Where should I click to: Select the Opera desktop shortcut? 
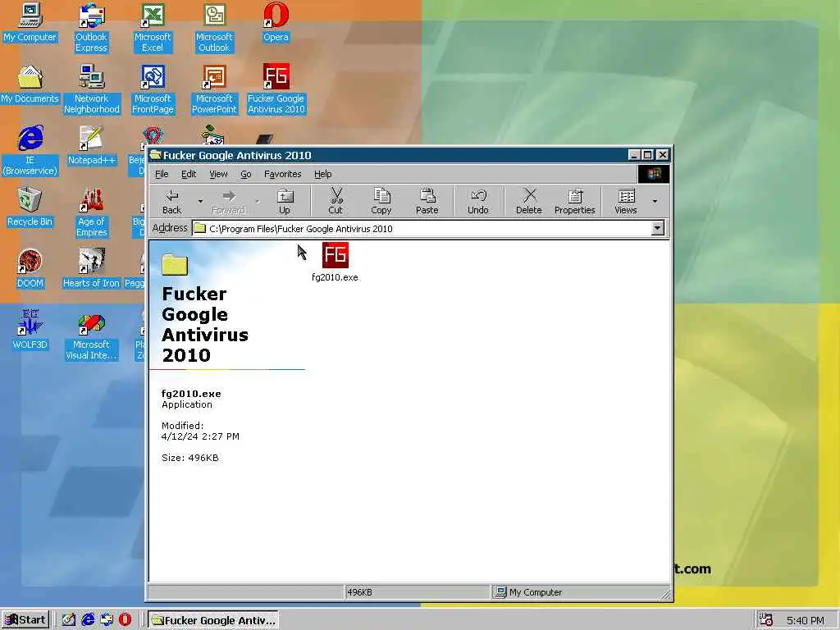point(276,23)
